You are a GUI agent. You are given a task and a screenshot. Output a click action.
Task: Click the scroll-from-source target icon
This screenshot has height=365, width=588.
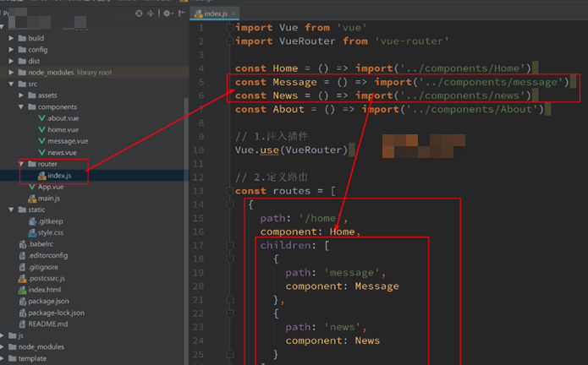click(x=139, y=14)
